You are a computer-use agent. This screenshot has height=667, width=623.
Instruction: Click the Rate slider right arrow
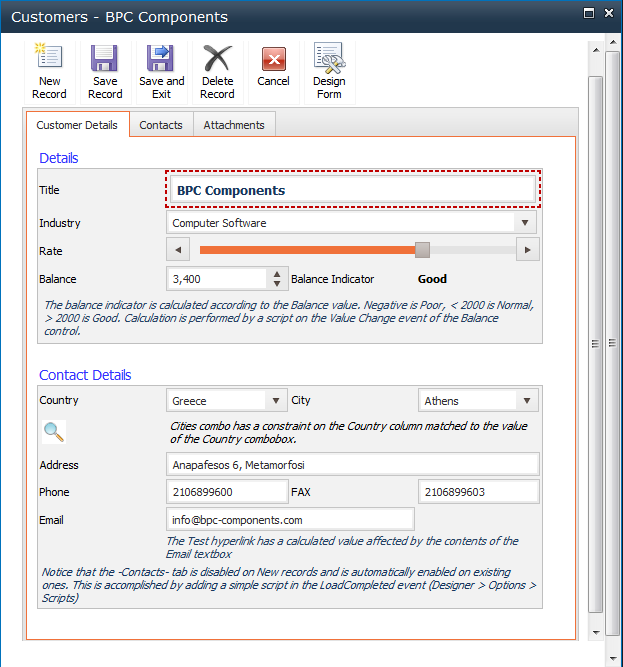coord(528,250)
